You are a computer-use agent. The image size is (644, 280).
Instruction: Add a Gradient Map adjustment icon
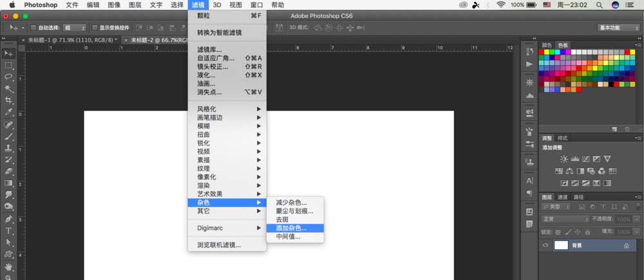click(607, 183)
